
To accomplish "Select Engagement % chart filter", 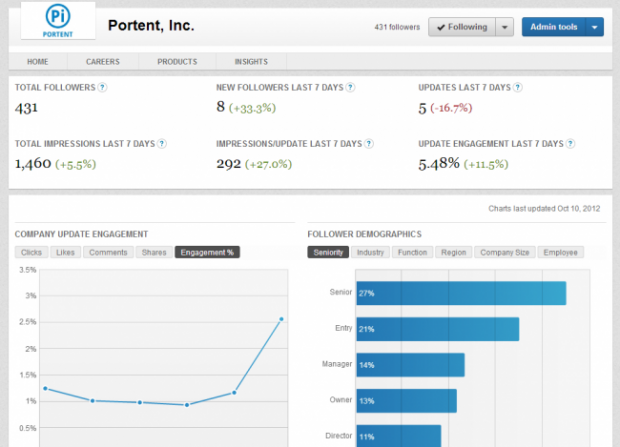I will pyautogui.click(x=207, y=252).
